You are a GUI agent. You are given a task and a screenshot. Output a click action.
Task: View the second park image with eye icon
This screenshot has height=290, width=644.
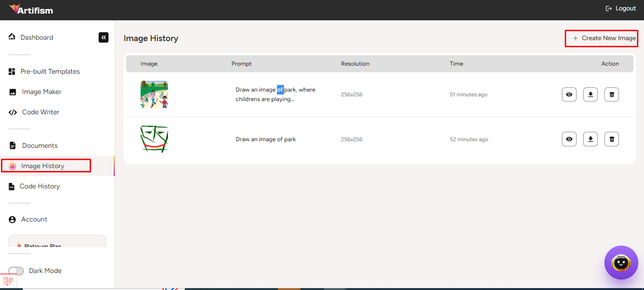(569, 139)
